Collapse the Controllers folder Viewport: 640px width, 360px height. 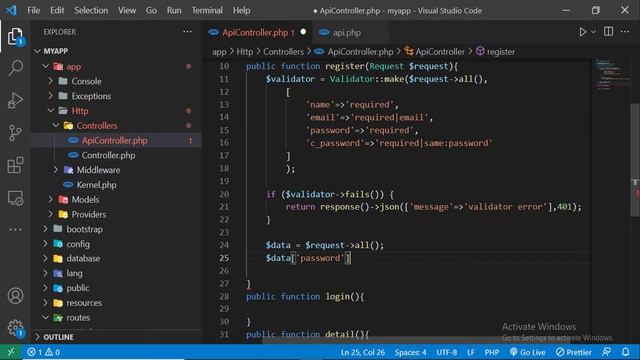point(56,125)
